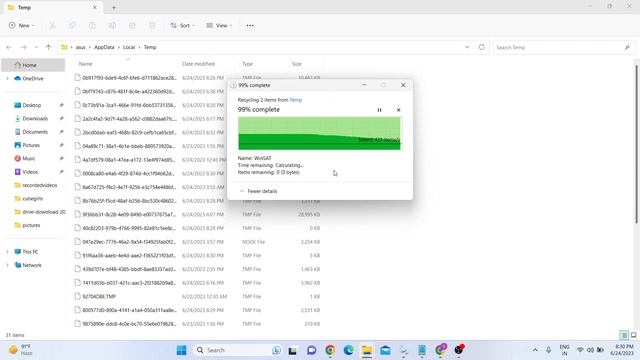640x360 pixels.
Task: Open Desktop in navigation pane
Action: [31, 105]
